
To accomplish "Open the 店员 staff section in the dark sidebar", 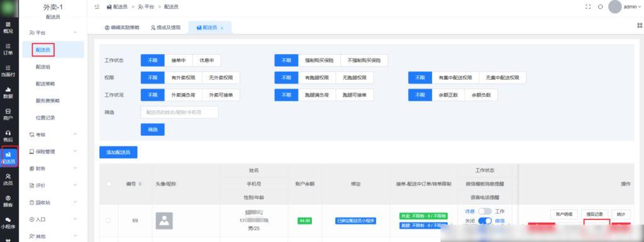I will (x=8, y=180).
